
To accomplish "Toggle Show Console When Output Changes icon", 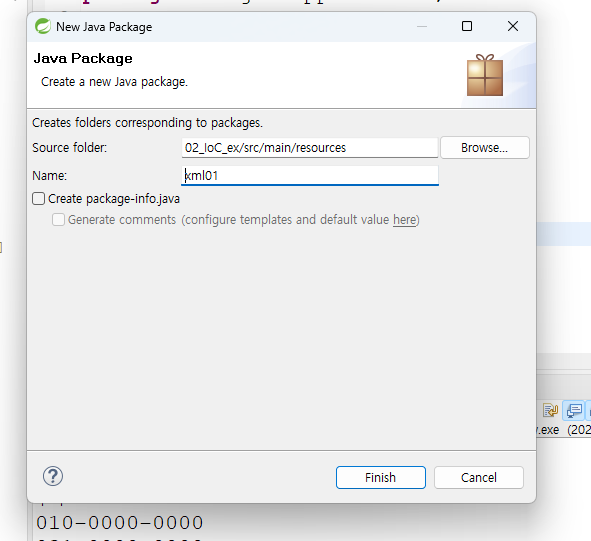I will [574, 411].
